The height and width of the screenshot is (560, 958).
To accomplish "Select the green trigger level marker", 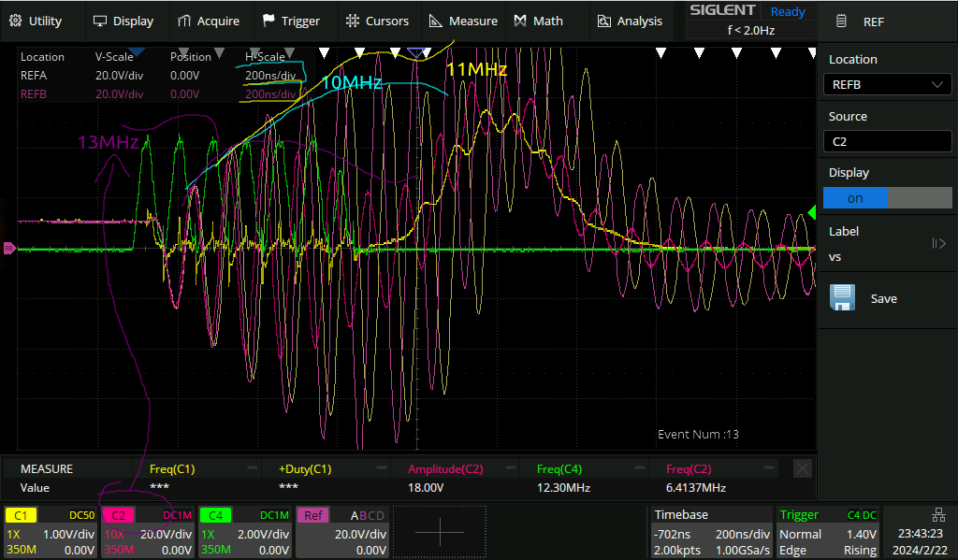I will click(811, 212).
